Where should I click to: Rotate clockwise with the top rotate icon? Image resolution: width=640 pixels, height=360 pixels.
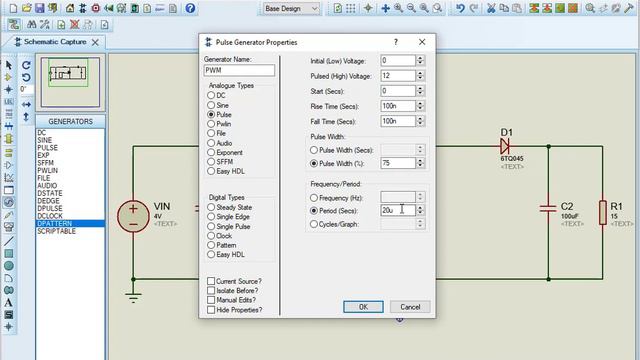tap(26, 65)
